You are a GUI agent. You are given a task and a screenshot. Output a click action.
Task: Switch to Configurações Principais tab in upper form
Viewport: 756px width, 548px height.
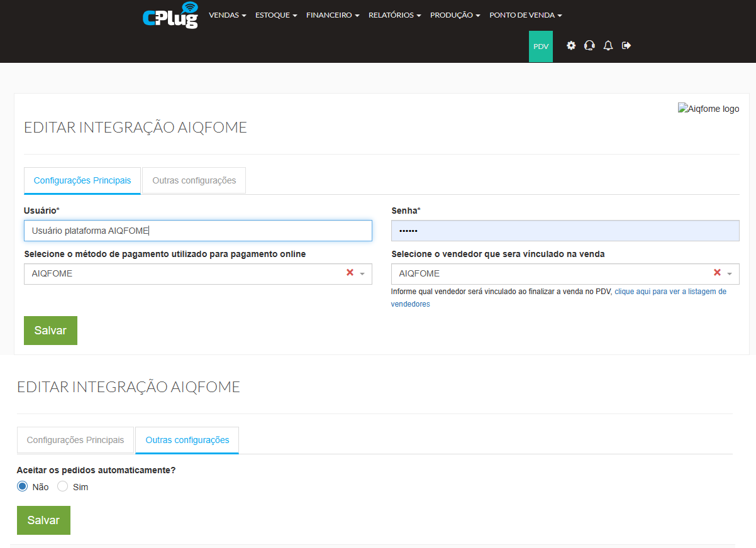(82, 180)
